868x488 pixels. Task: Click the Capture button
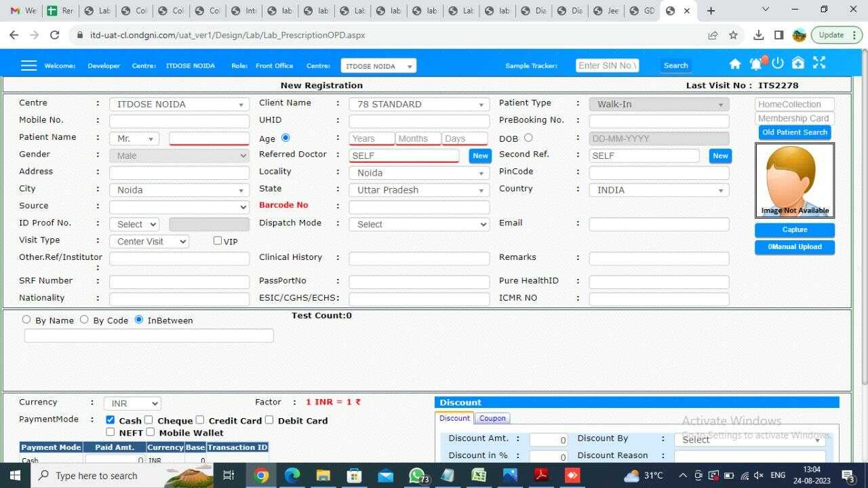click(794, 229)
